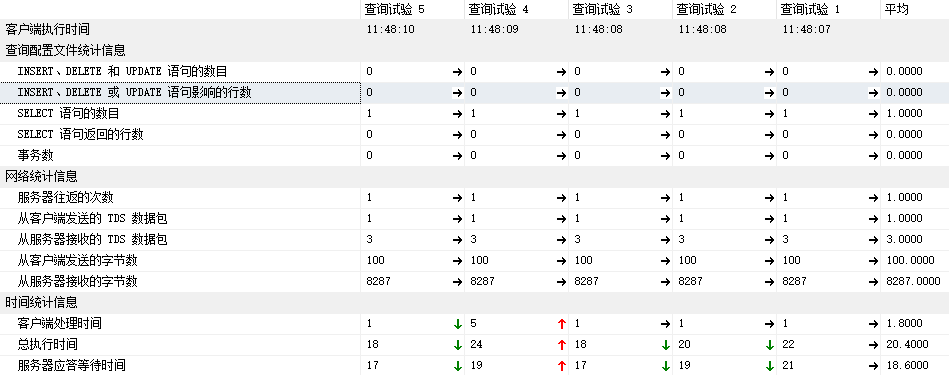949x375 pixels.
Task: Click green down arrow after 总执行时间 value 18
Action: [x=458, y=345]
